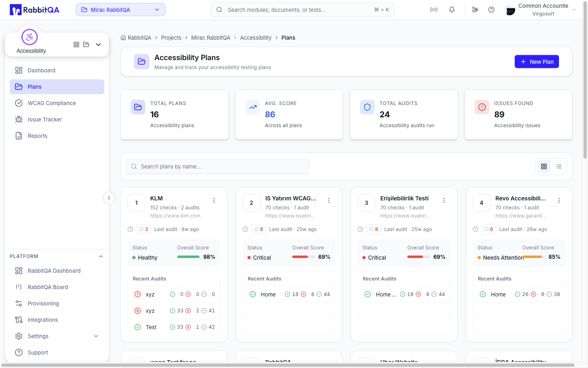This screenshot has width=588, height=368.
Task: Select Plans in the sidebar
Action: (57, 87)
